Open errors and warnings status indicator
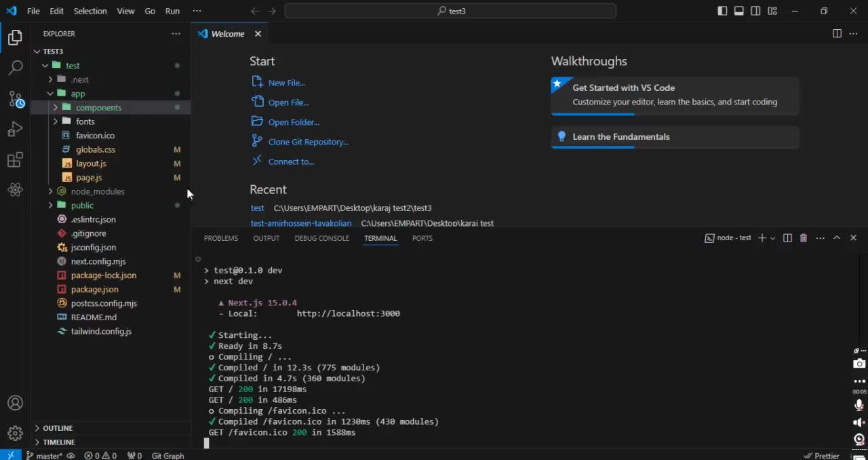Screen dimensions: 868x460 (x=100, y=455)
